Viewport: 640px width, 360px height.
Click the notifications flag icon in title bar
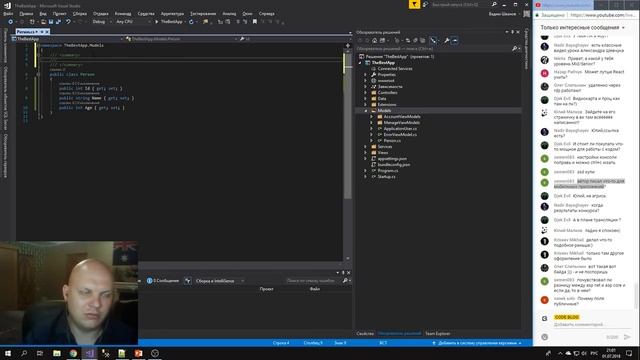click(414, 4)
